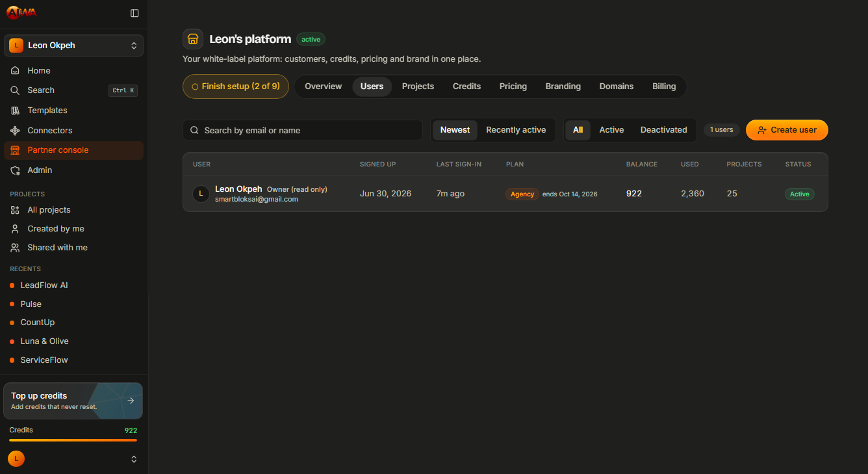Go to the Pricing tab

point(513,86)
